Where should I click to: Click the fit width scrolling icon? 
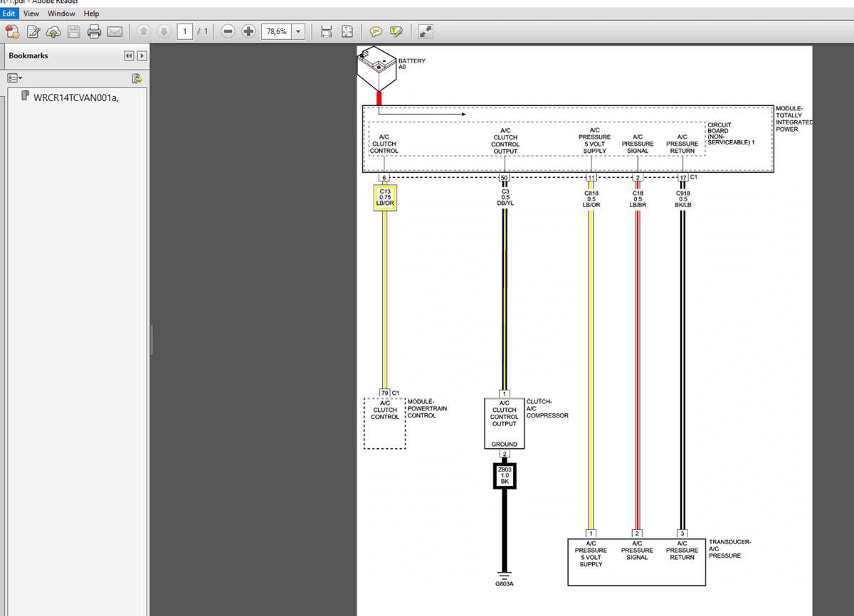pos(327,31)
